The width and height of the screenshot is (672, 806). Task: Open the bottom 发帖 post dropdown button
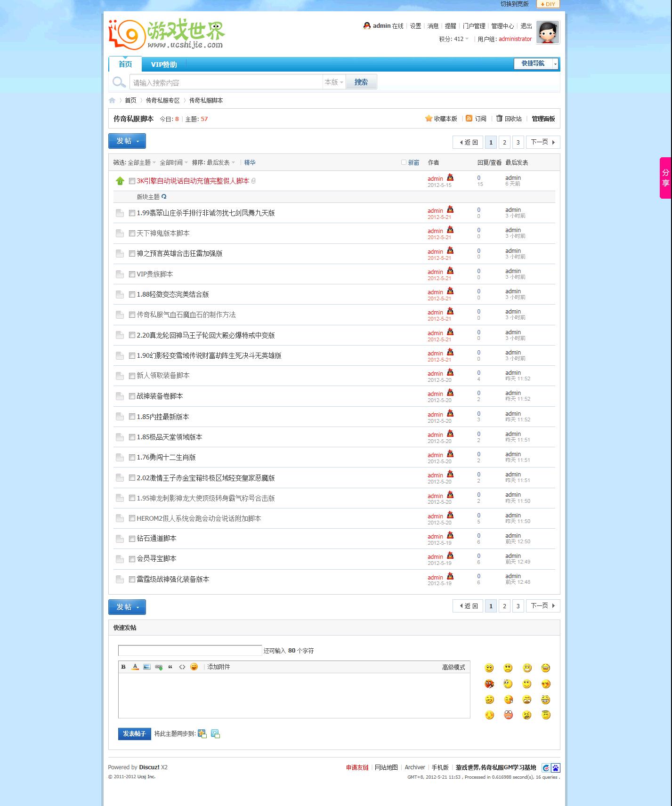point(127,607)
